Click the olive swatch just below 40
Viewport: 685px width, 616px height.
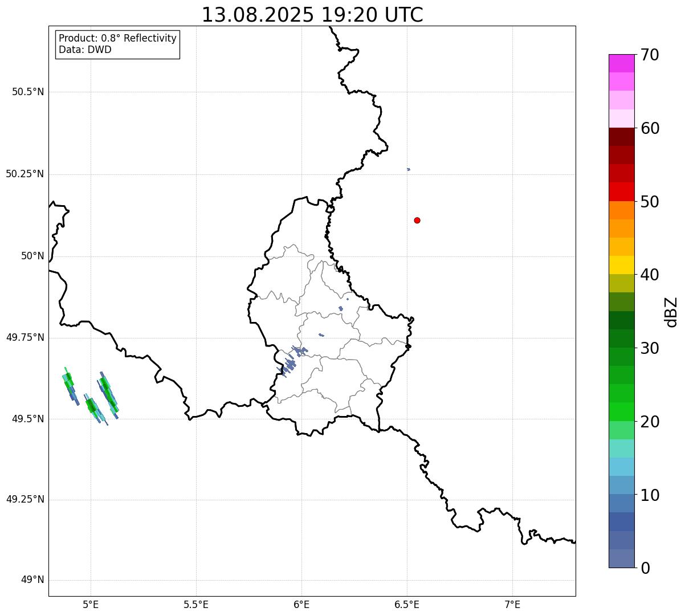click(x=621, y=284)
